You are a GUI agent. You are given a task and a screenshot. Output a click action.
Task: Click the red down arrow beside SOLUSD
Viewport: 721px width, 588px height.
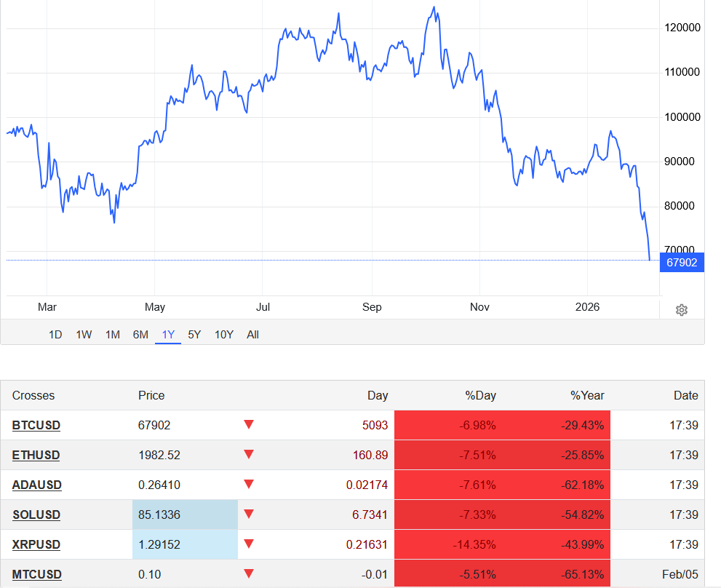(x=249, y=514)
